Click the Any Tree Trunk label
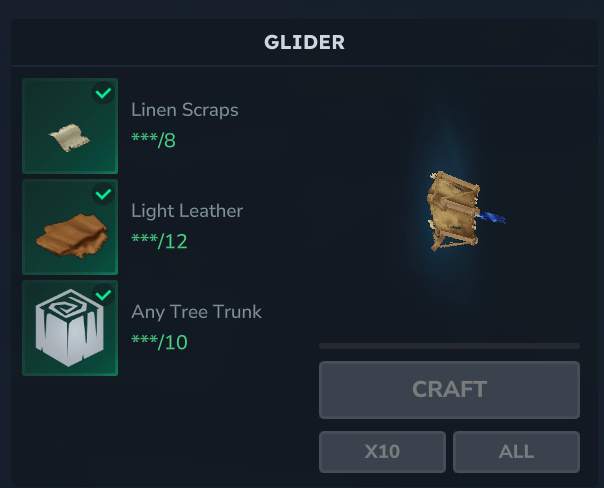 click(x=196, y=312)
